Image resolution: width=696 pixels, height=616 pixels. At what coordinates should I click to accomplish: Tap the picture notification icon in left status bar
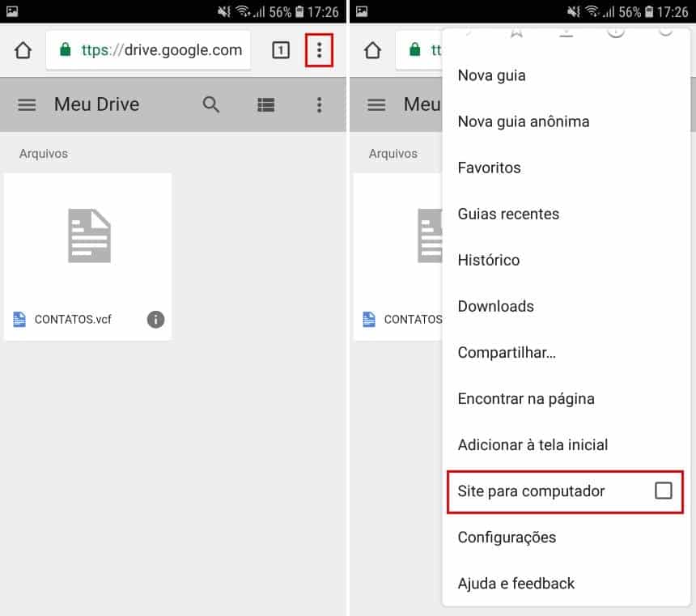12,11
